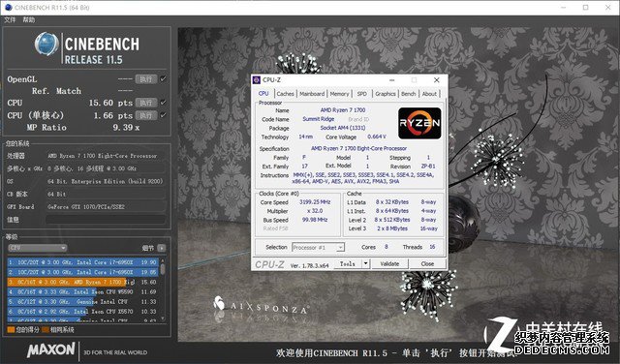Open the CPU ranking dropdown
620x364 pixels.
pos(38,248)
